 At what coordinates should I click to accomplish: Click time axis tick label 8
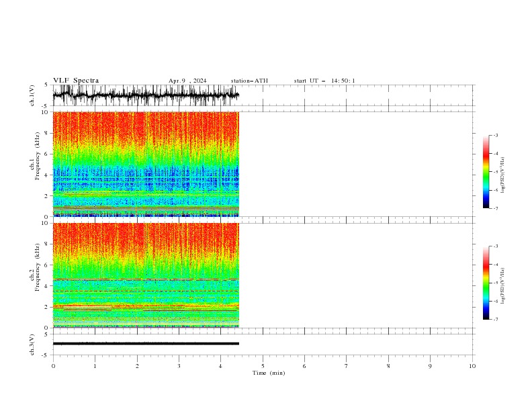(x=388, y=366)
